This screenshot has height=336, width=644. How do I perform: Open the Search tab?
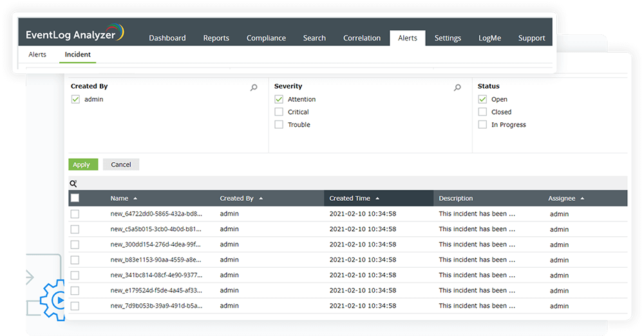pyautogui.click(x=314, y=38)
